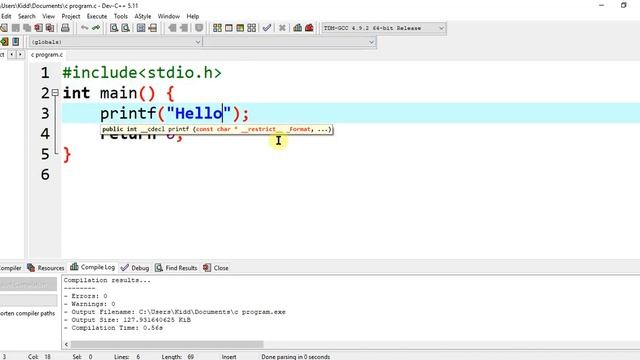Click the greyed-out Save icon in toolbar
The height and width of the screenshot is (360, 640).
pos(16,28)
